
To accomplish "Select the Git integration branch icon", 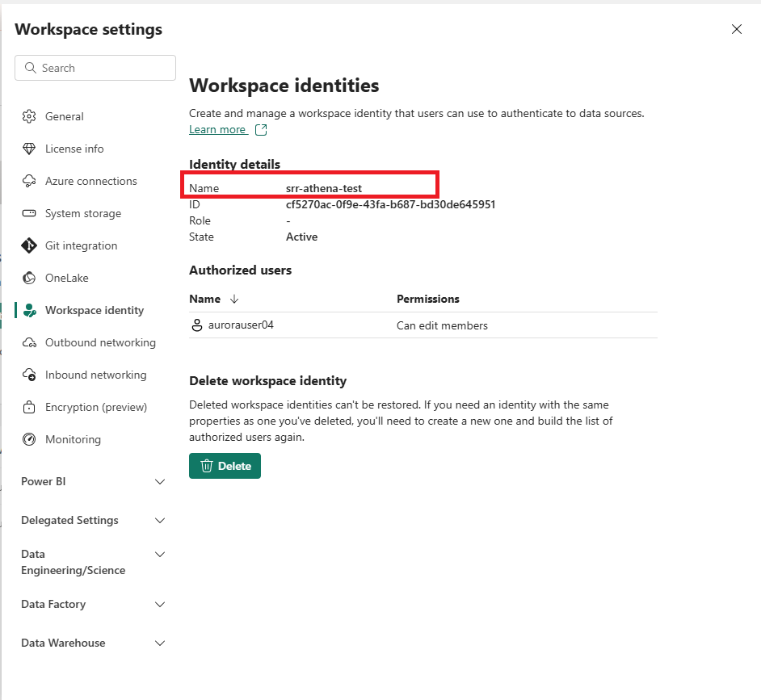I will point(30,245).
